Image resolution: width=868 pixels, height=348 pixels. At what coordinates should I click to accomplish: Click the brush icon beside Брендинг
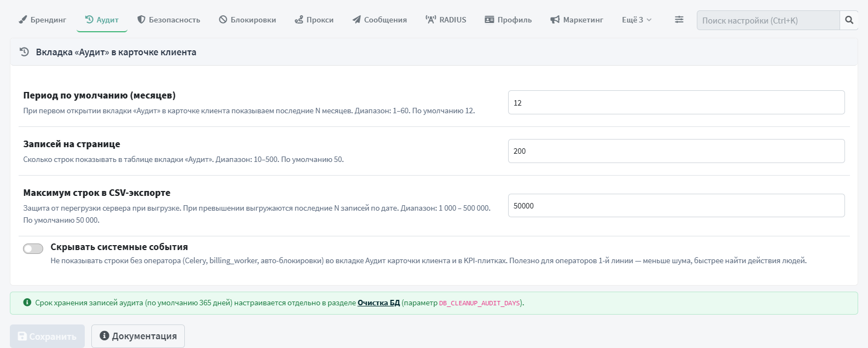[x=23, y=20]
